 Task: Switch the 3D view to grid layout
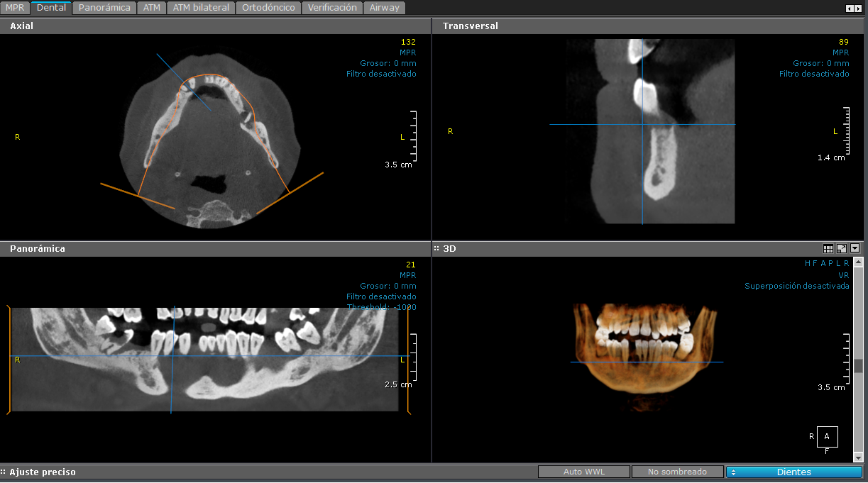click(x=828, y=248)
